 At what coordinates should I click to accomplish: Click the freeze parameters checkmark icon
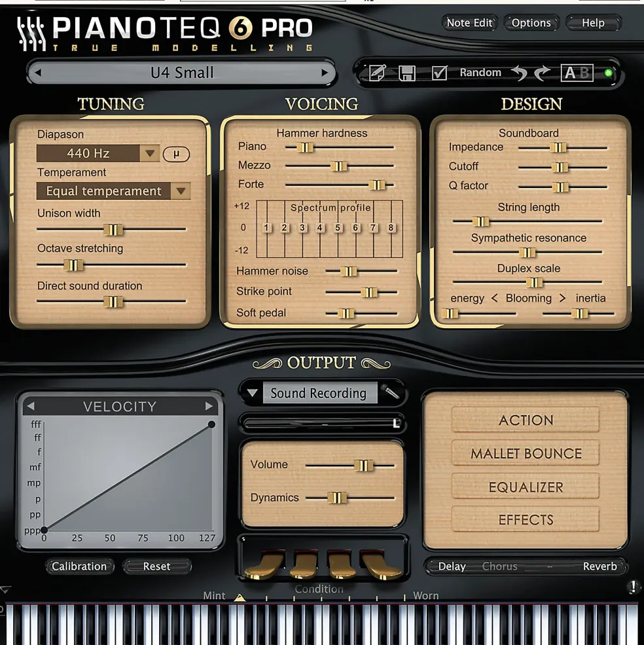[x=439, y=73]
